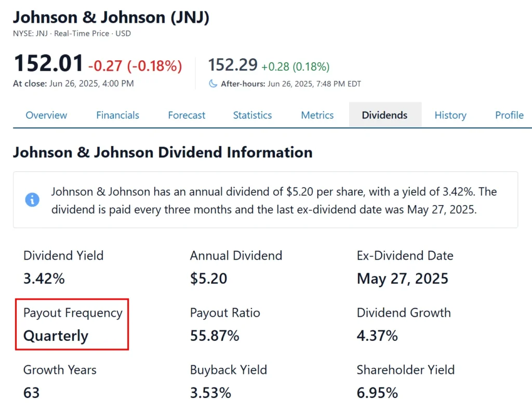
Task: Click the Shareholder Yield 6.95% value
Action: click(377, 393)
